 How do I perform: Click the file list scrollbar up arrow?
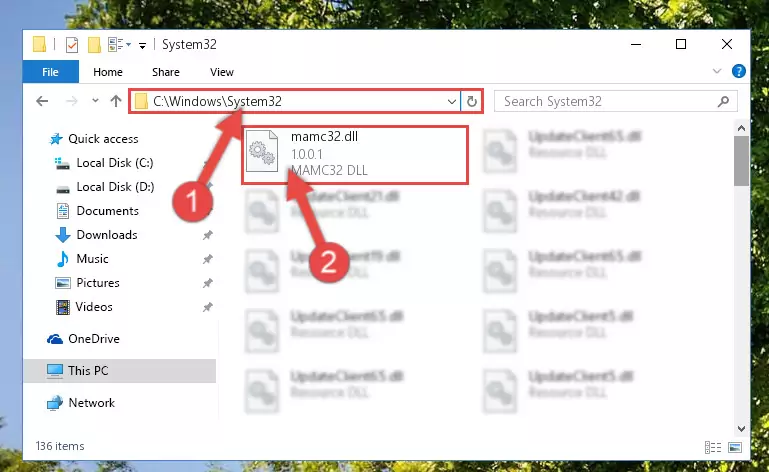point(741,129)
